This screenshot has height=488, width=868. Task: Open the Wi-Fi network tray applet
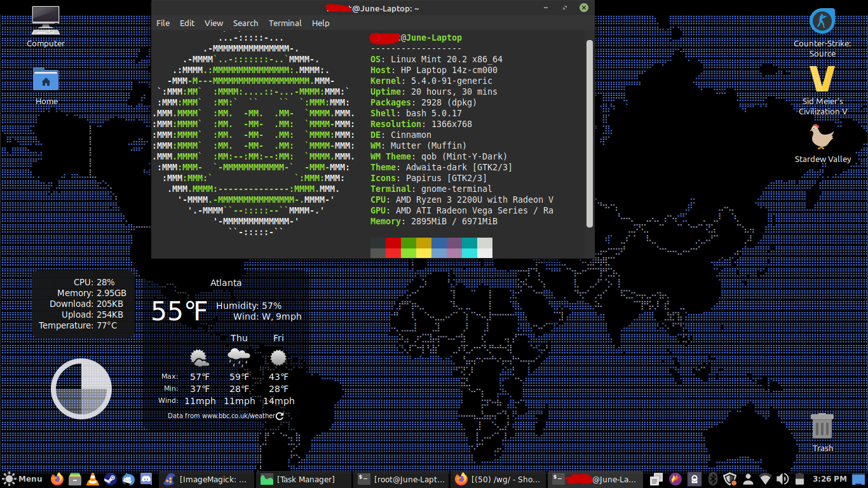pyautogui.click(x=765, y=479)
